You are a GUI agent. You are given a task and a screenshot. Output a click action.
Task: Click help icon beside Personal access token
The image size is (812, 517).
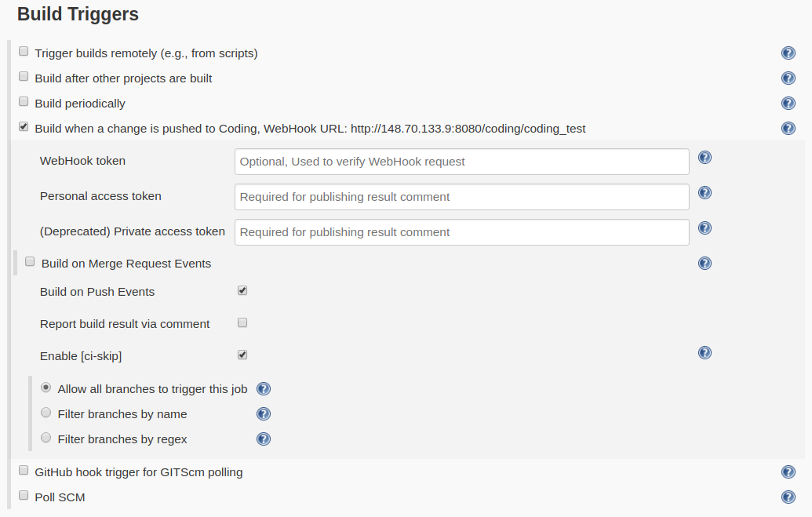(705, 193)
